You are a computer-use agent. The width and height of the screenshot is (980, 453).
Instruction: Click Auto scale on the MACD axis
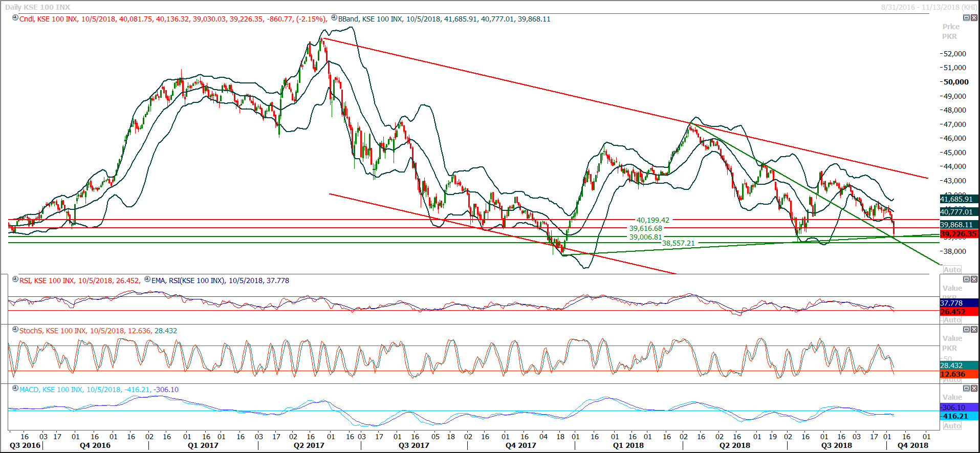952,426
